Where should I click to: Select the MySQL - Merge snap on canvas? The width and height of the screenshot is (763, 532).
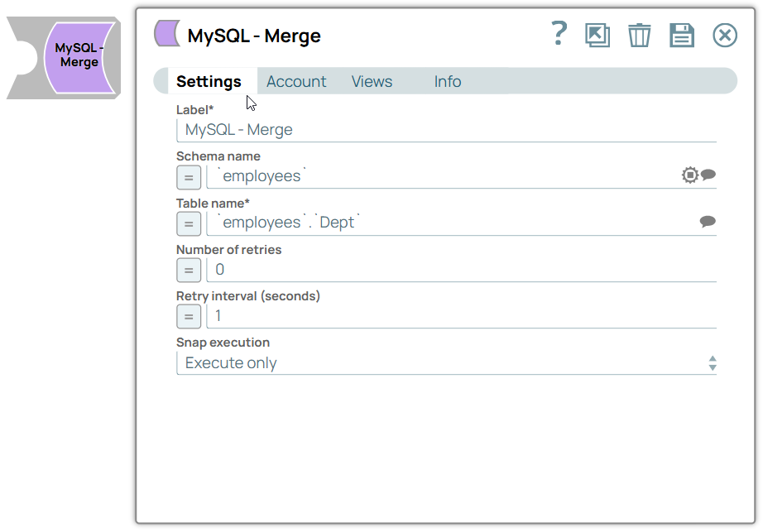(64, 58)
